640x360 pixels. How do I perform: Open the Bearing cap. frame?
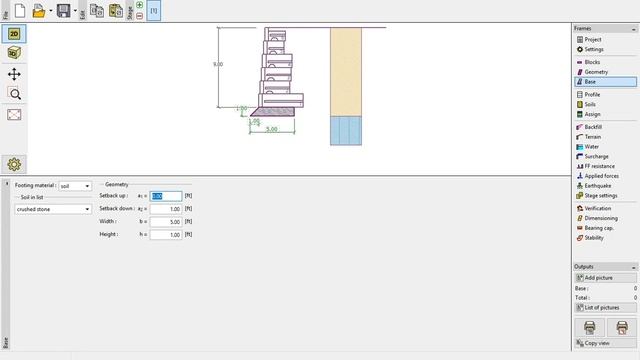point(605,228)
